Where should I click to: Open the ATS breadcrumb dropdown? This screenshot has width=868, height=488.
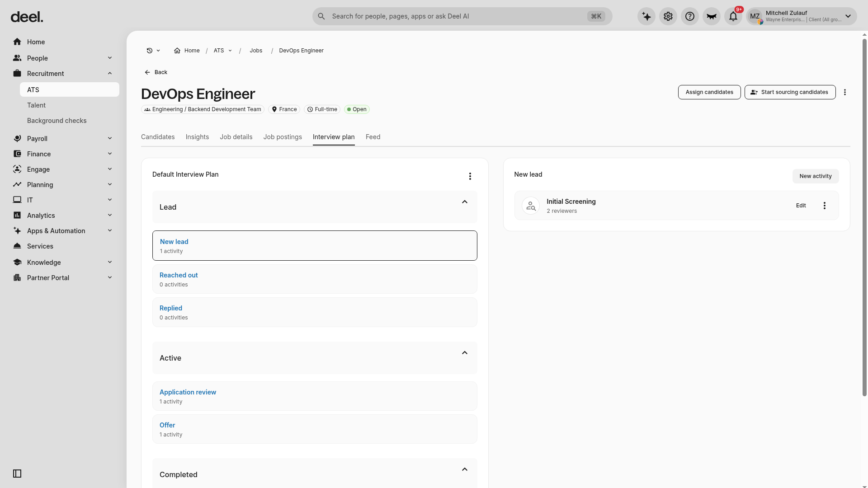[x=230, y=51]
